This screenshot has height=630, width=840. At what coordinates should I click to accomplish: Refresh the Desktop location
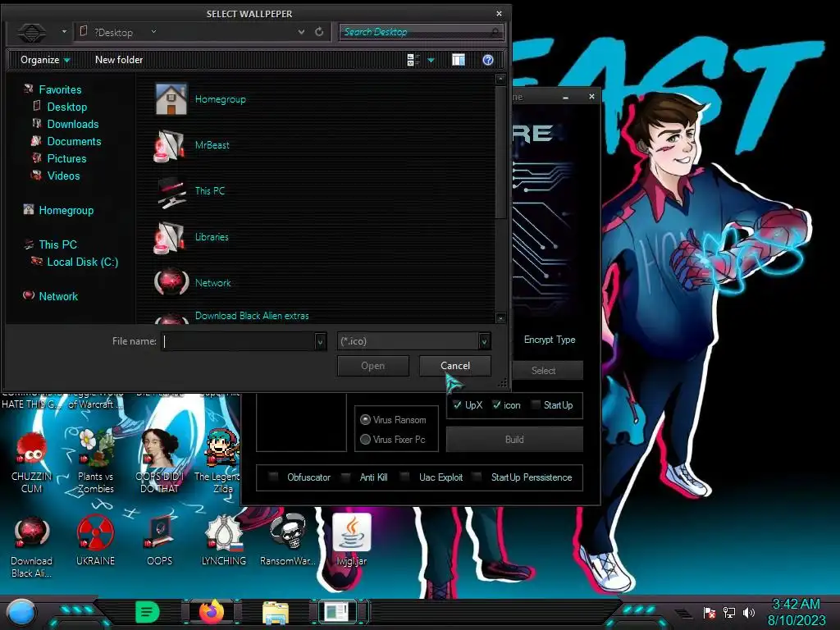(319, 32)
